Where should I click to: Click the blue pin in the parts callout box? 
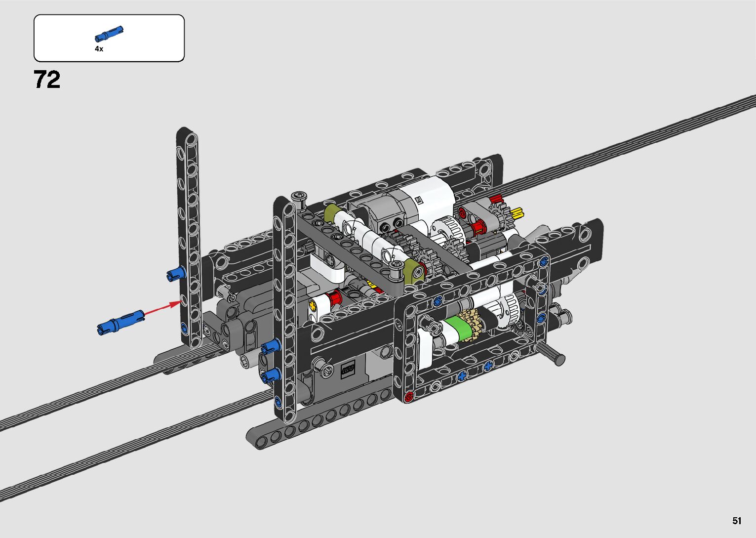[109, 34]
